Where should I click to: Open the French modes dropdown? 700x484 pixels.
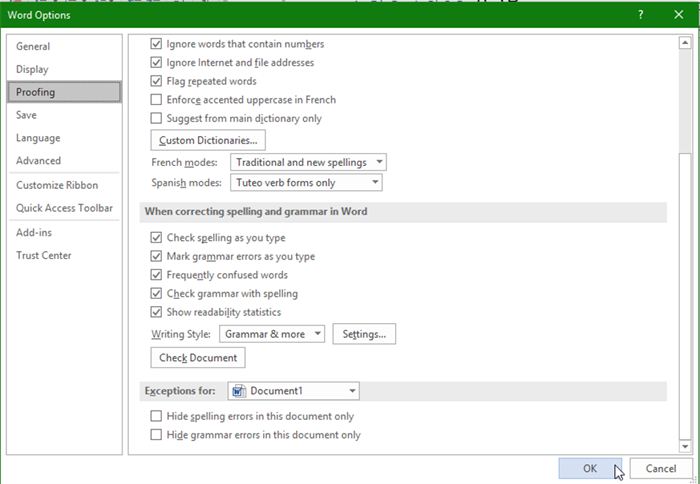coord(308,162)
